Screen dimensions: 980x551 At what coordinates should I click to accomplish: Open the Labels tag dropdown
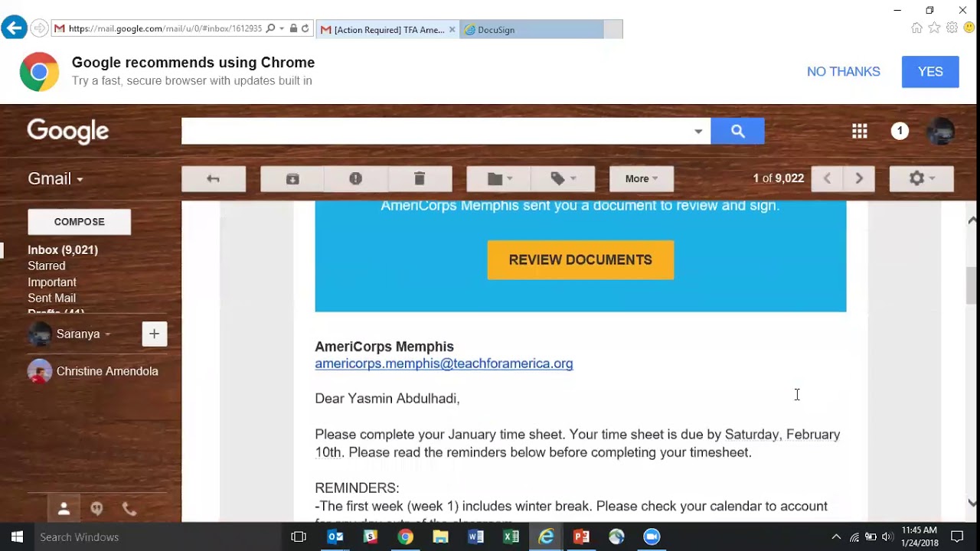coord(563,178)
